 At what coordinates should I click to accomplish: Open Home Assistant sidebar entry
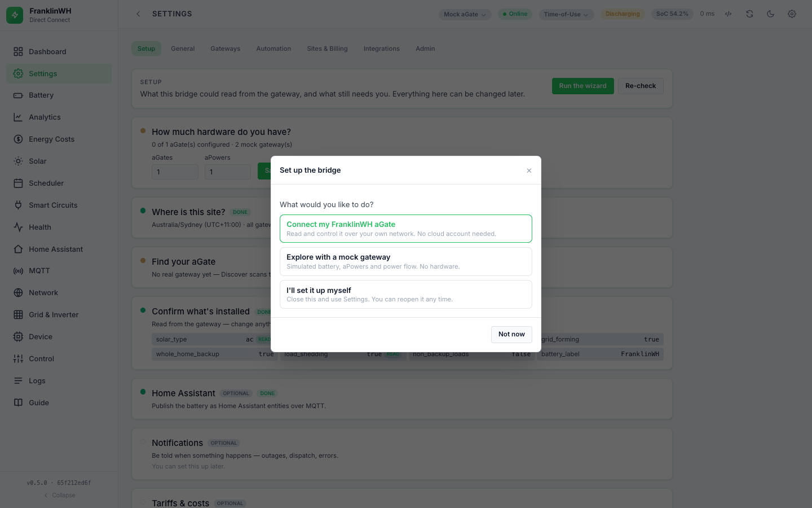click(59, 249)
